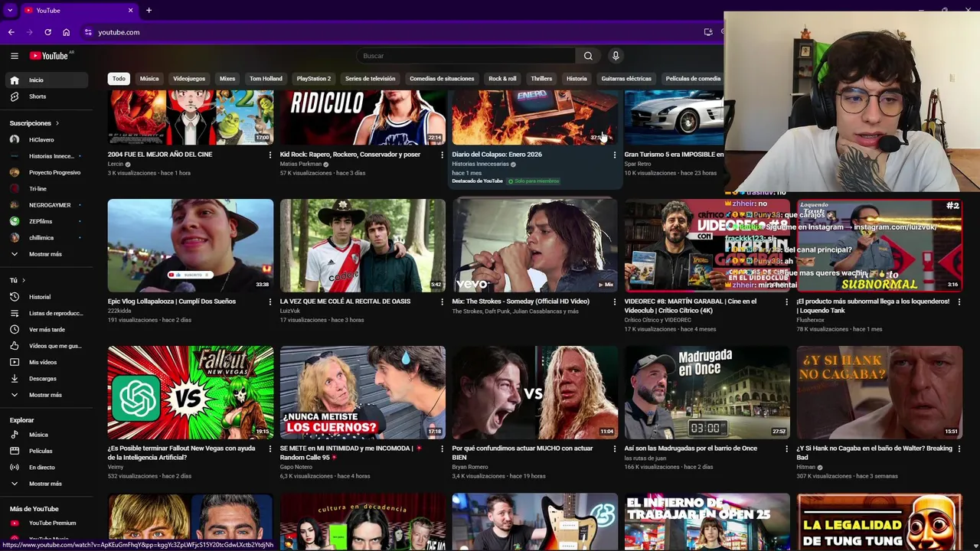Open title Mix: The Strokes - Someday
This screenshot has height=551, width=980.
click(521, 302)
